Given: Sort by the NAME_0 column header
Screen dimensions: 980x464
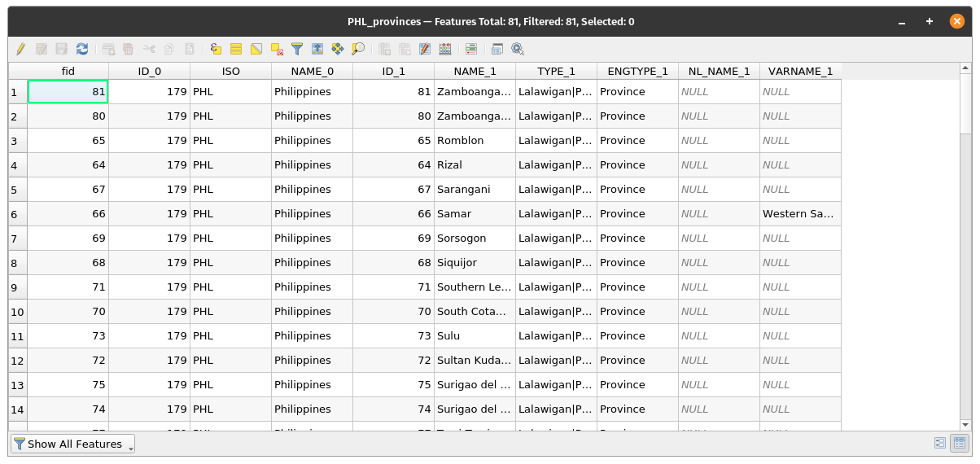Looking at the screenshot, I should click(x=313, y=71).
